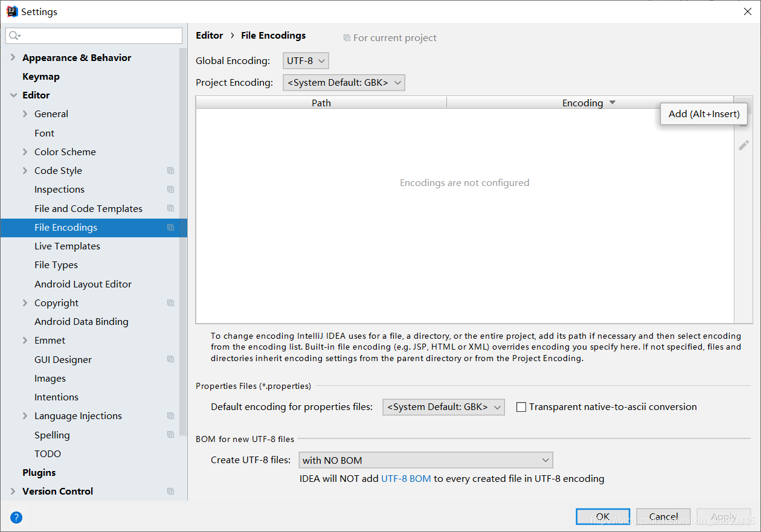Expand the Language Injections arrow
761x532 pixels.
point(25,416)
